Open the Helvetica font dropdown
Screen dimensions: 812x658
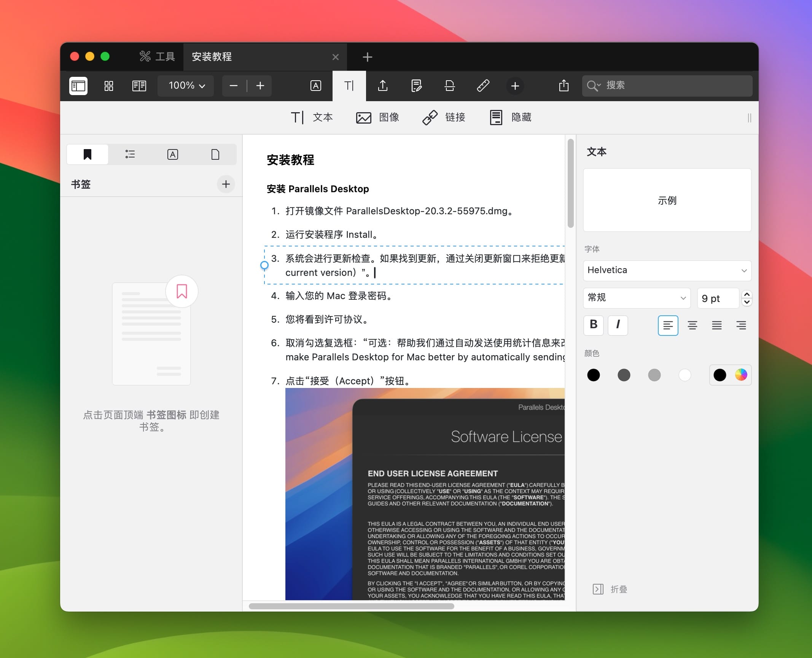click(667, 270)
